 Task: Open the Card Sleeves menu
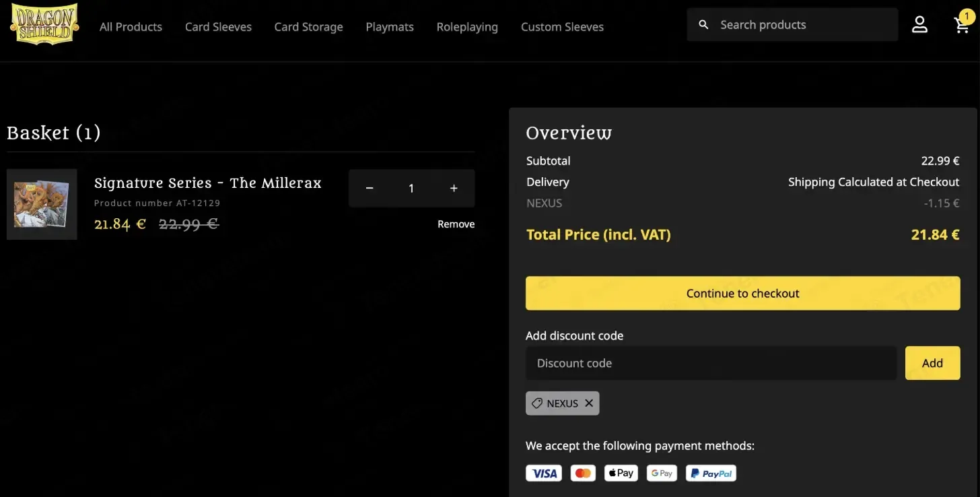[218, 27]
